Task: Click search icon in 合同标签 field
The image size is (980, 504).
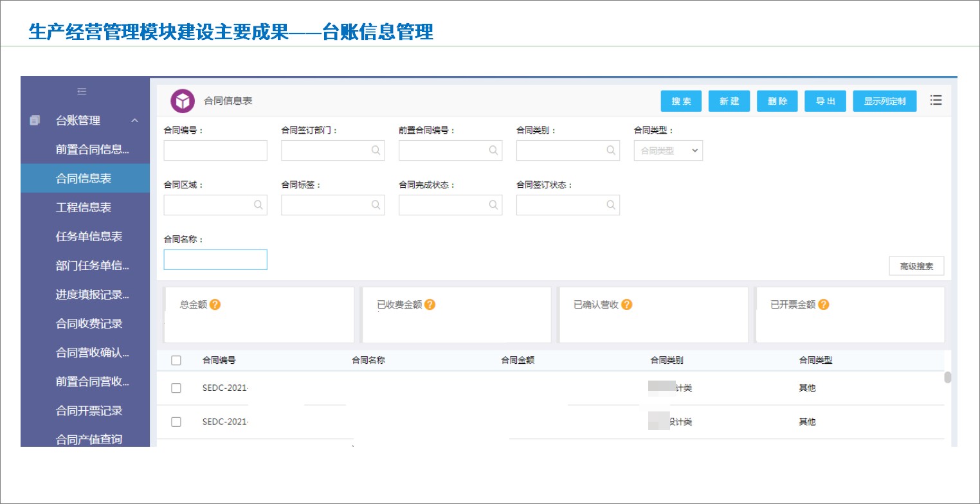Action: 376,205
